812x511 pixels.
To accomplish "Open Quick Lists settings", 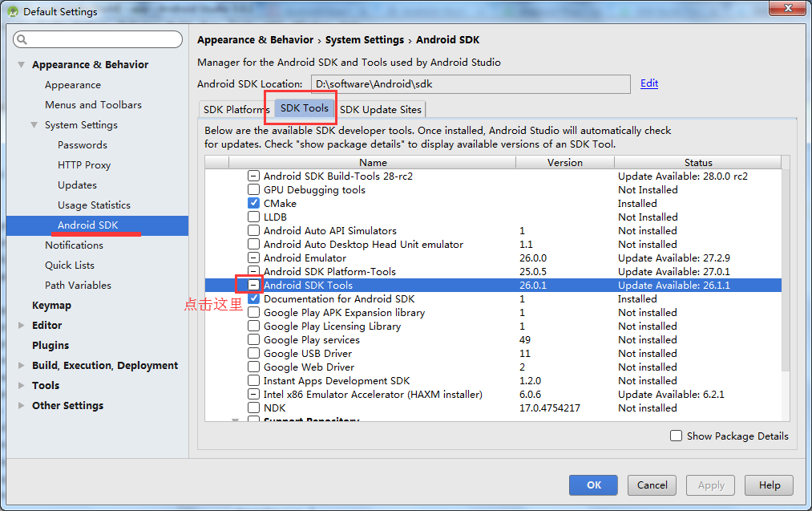I will [70, 266].
